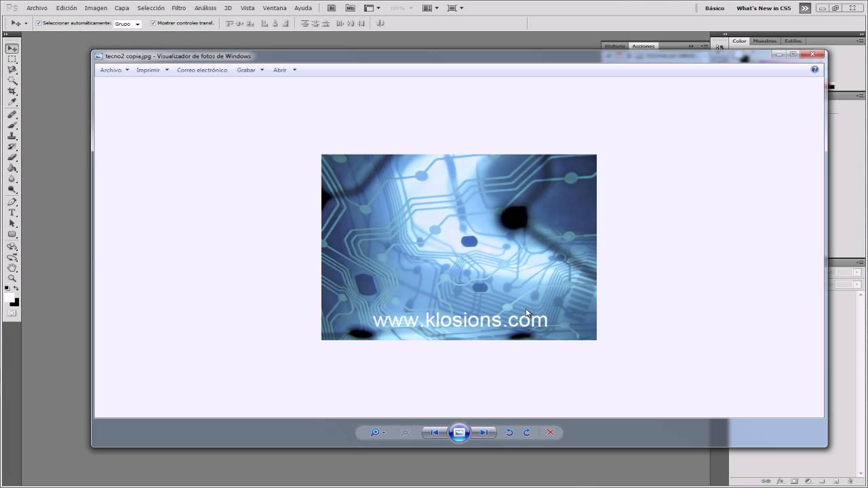Select the 3D Rotate tool
The height and width of the screenshot is (488, 868).
(x=12, y=247)
